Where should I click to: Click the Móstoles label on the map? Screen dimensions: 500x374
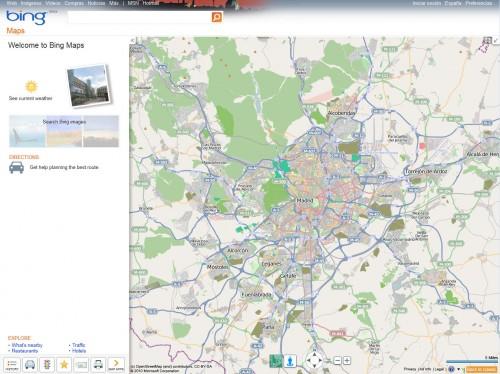click(218, 267)
